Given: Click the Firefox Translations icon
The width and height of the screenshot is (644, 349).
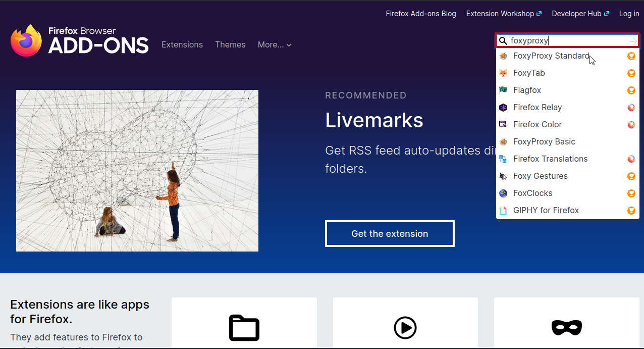Looking at the screenshot, I should 503,159.
